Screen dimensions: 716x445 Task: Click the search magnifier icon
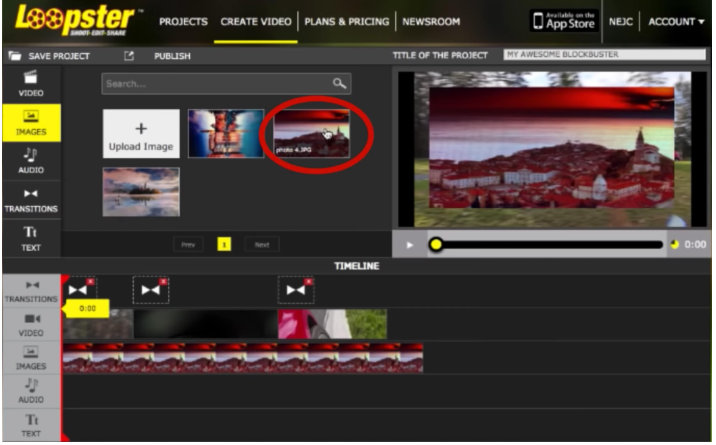339,84
